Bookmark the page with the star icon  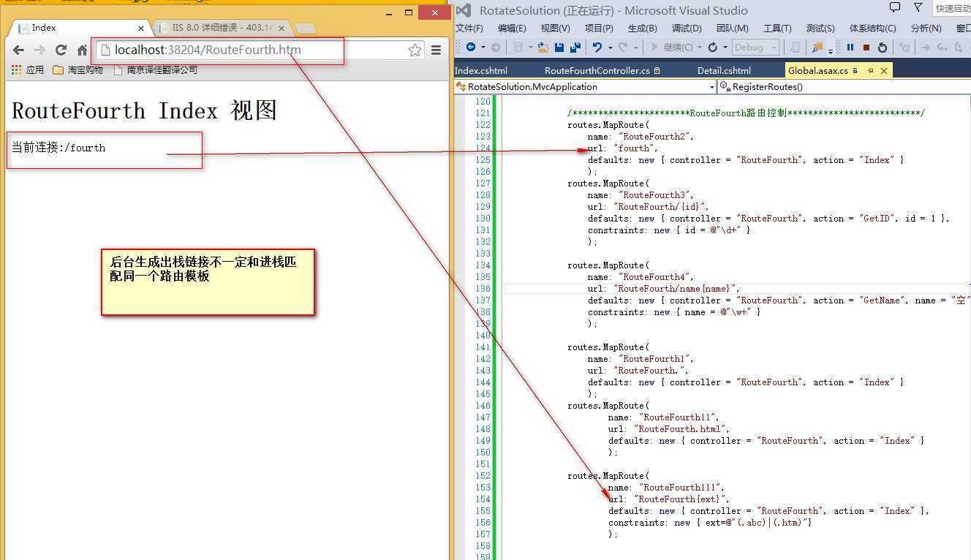pyautogui.click(x=415, y=50)
